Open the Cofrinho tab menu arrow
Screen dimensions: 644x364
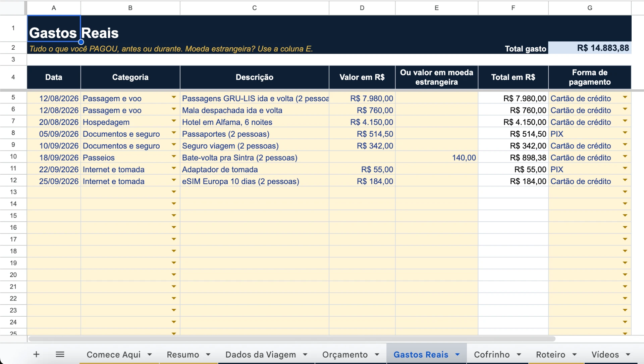pos(519,355)
